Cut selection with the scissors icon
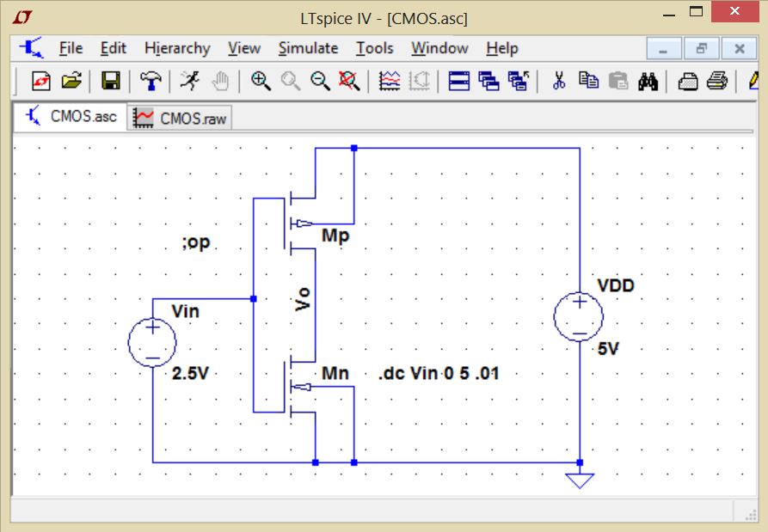768x532 pixels. [x=559, y=81]
